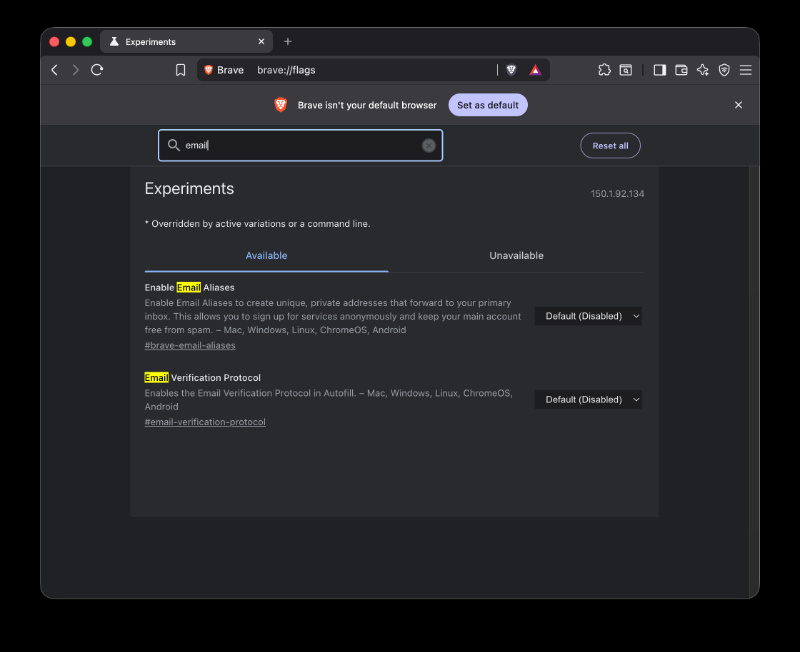
Task: Reload the flags page
Action: tap(97, 70)
